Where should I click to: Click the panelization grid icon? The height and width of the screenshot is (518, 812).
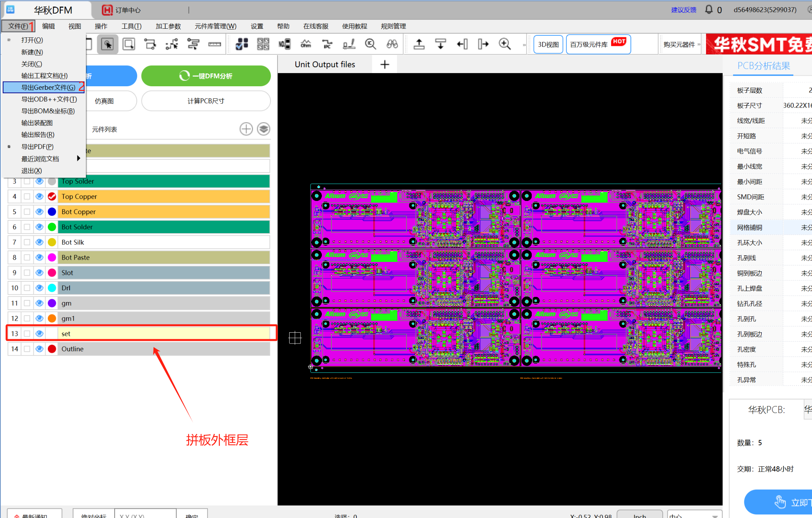(263, 44)
